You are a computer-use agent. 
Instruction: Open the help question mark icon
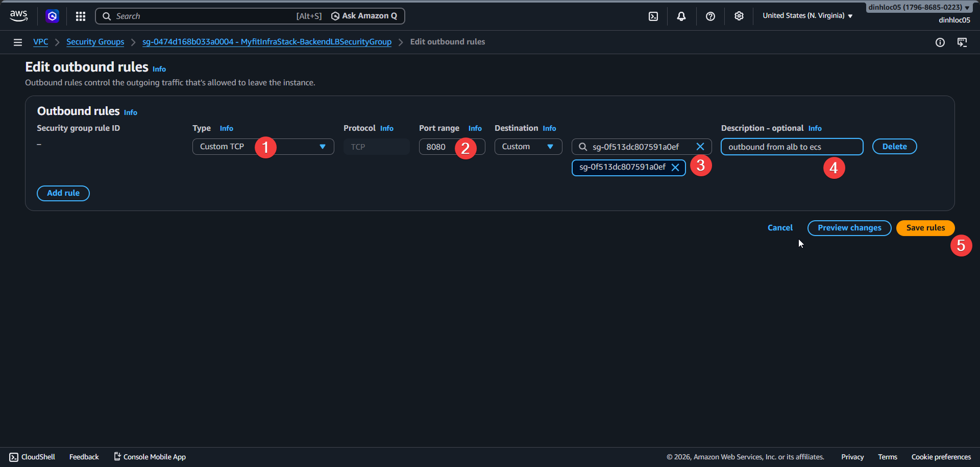click(710, 16)
